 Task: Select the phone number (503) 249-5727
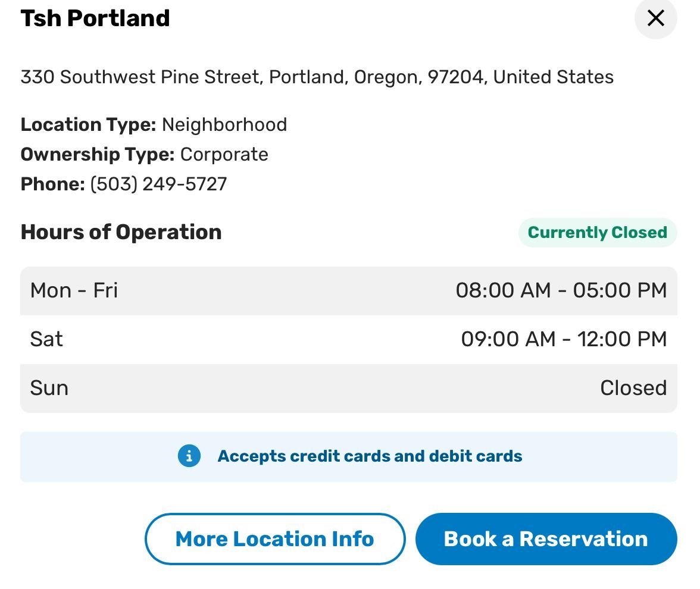pyautogui.click(x=158, y=184)
